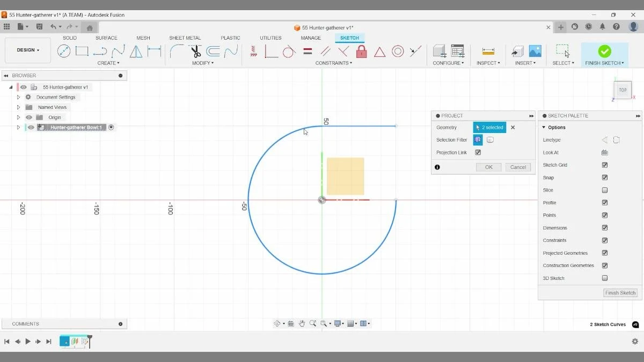Click OK in the Project dialog

pos(488,167)
